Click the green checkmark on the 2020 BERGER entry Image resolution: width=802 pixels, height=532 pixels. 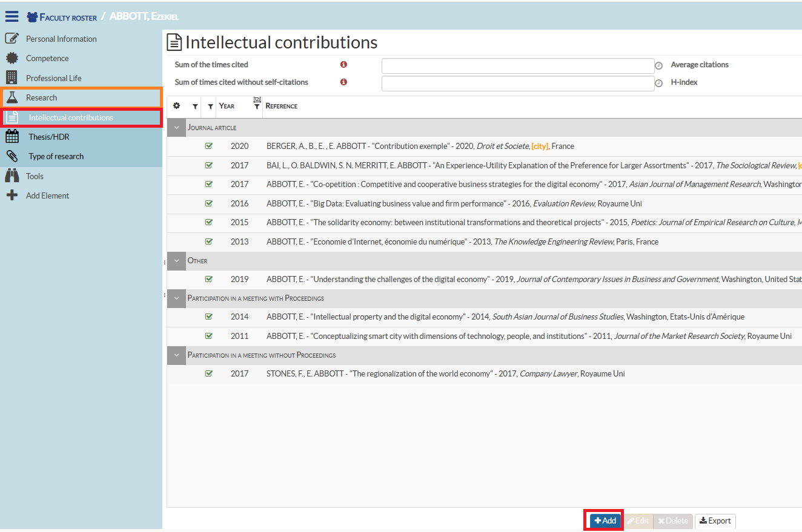[x=209, y=146]
